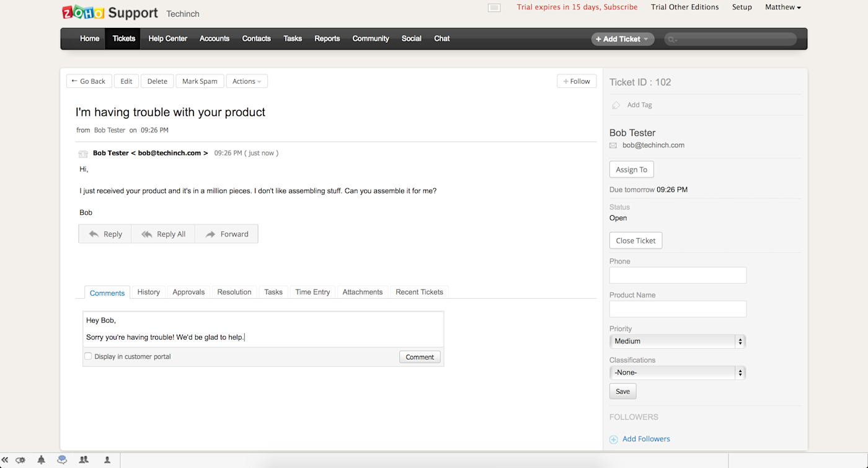Expand the Add Ticket dropdown arrow

coord(645,39)
